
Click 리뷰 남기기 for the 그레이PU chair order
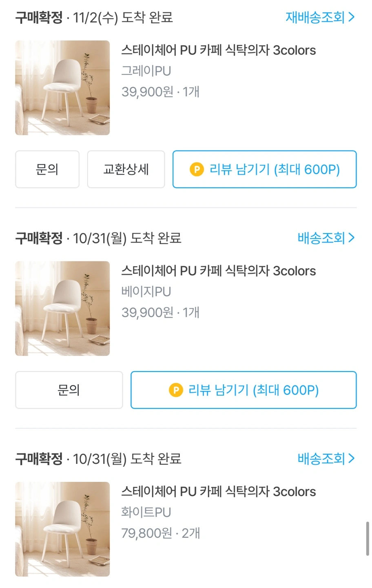click(x=265, y=169)
